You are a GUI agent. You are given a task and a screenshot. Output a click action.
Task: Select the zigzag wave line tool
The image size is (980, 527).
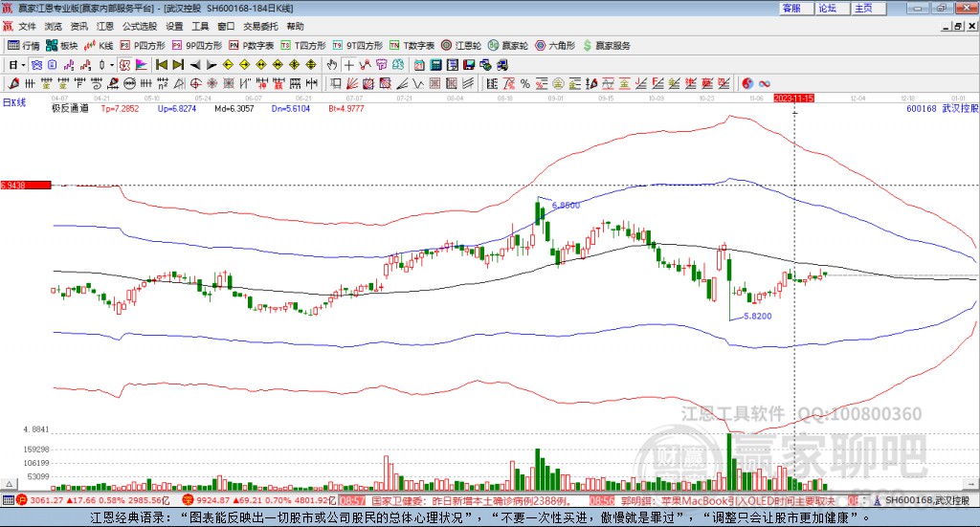click(418, 83)
